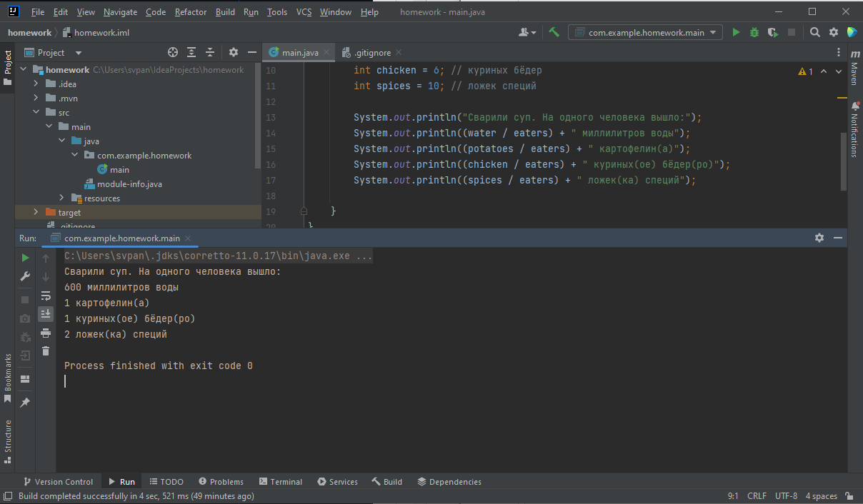Rerun the main application in the Run panel
This screenshot has height=504, width=863.
tap(24, 257)
